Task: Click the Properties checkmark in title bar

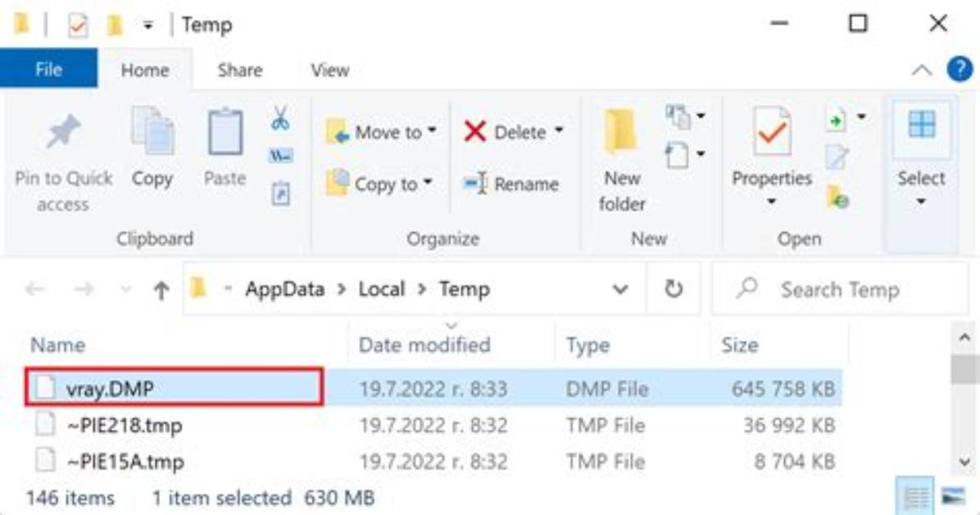Action: tap(78, 25)
